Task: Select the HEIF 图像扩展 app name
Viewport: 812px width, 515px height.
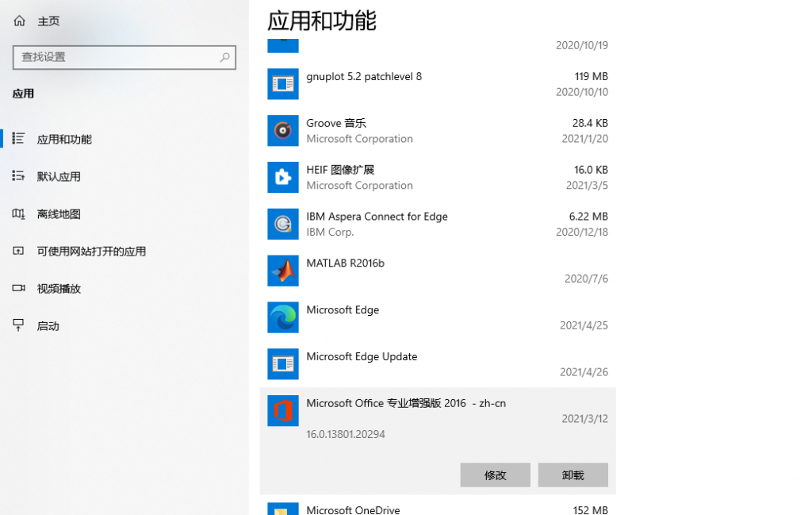Action: coord(340,170)
